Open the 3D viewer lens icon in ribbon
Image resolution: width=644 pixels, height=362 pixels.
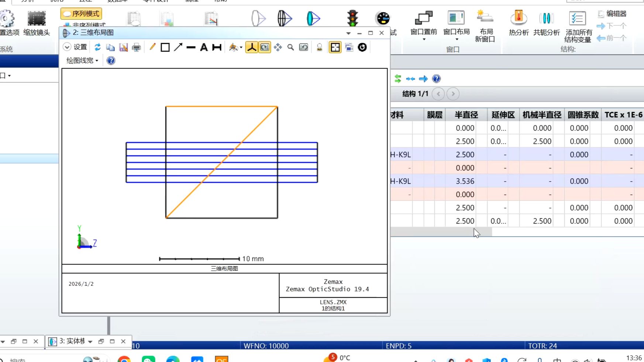click(285, 18)
